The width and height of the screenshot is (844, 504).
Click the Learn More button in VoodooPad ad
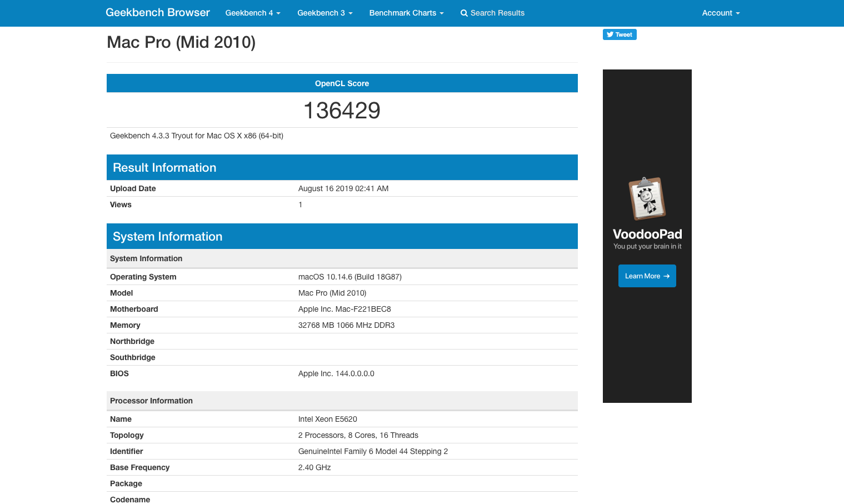click(647, 276)
